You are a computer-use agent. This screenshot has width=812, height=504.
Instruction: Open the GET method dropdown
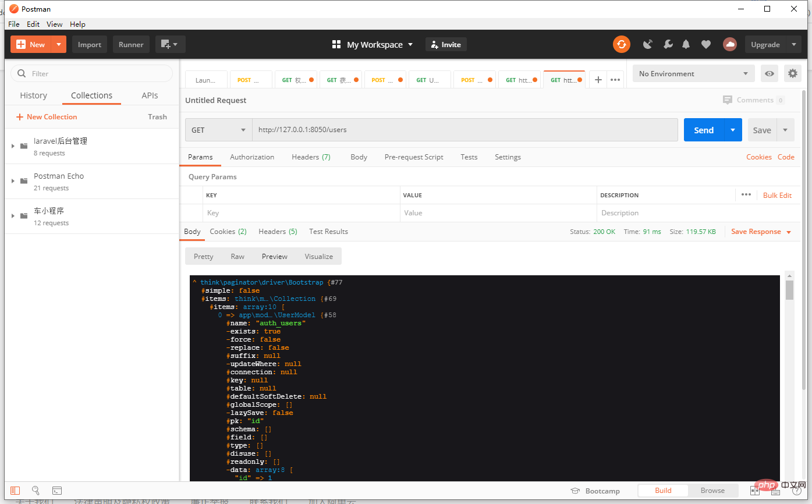click(218, 130)
